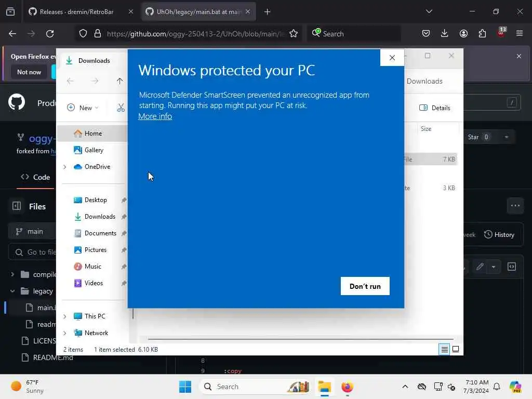532x399 pixels.
Task: Switch Explorer to large icons view
Action: tap(456, 349)
